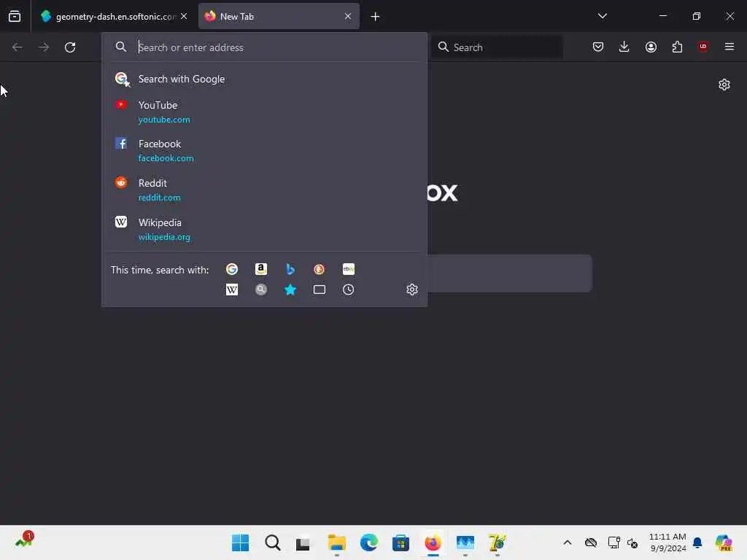Image resolution: width=747 pixels, height=560 pixels.
Task: Search this time with DuckDuckGo icon
Action: coord(320,270)
